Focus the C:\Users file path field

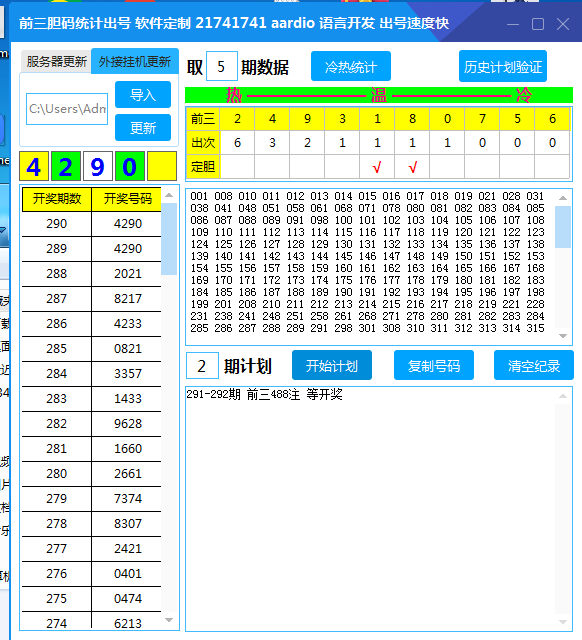(67, 109)
